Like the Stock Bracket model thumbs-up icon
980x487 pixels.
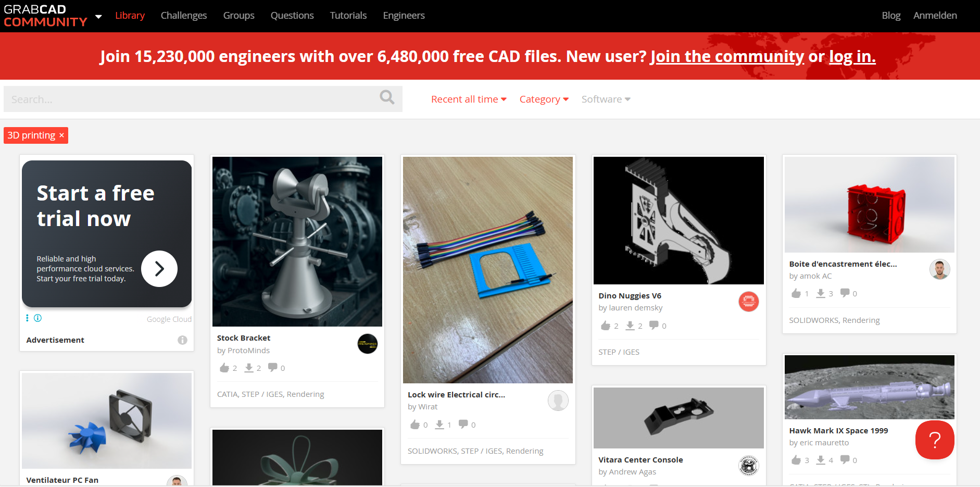pyautogui.click(x=224, y=368)
